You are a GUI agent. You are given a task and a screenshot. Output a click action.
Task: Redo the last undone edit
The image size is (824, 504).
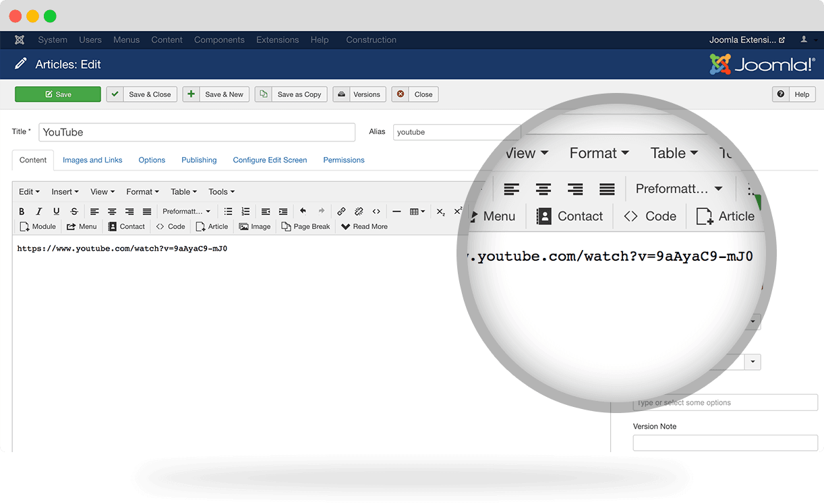tap(321, 212)
